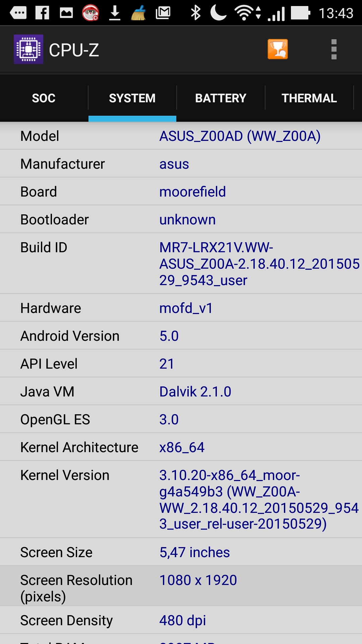
Task: Tap the Facebook notification icon in status bar
Action: pyautogui.click(x=42, y=13)
